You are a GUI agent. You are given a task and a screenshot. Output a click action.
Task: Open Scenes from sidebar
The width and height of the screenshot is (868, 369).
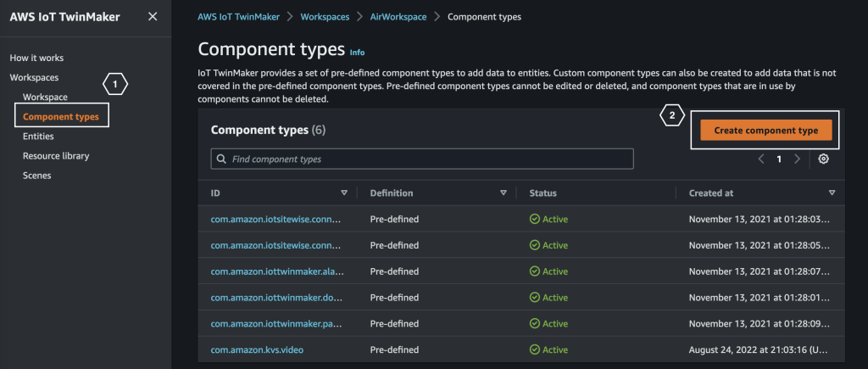(37, 176)
